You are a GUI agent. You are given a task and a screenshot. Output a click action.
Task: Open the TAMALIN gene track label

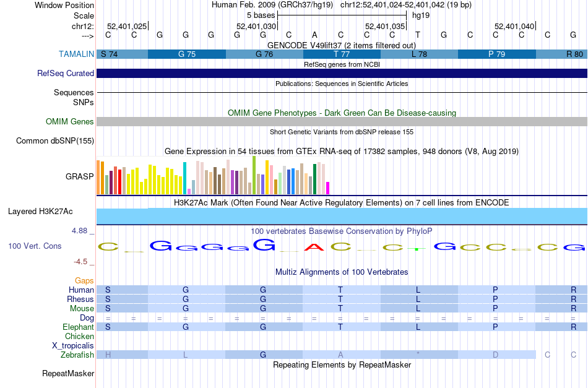(76, 54)
